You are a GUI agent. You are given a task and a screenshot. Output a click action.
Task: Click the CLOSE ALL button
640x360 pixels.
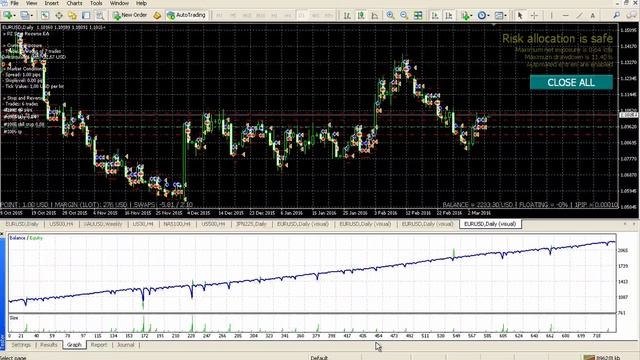[x=571, y=82]
